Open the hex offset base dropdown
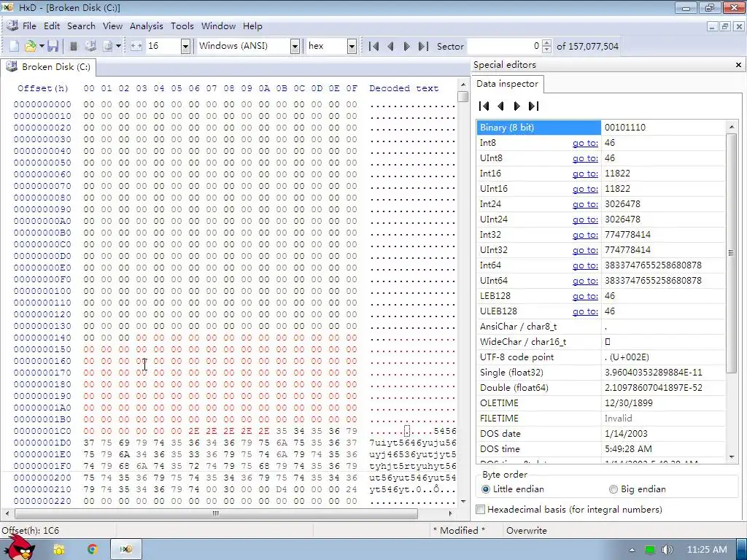Viewport: 747px width, 560px height. [352, 46]
